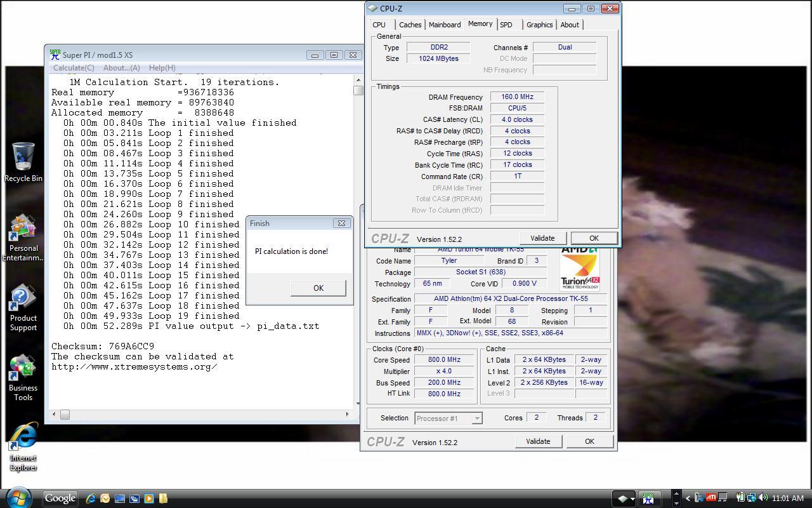This screenshot has width=812, height=508.
Task: Click the Google toolbar button on taskbar
Action: 60,498
